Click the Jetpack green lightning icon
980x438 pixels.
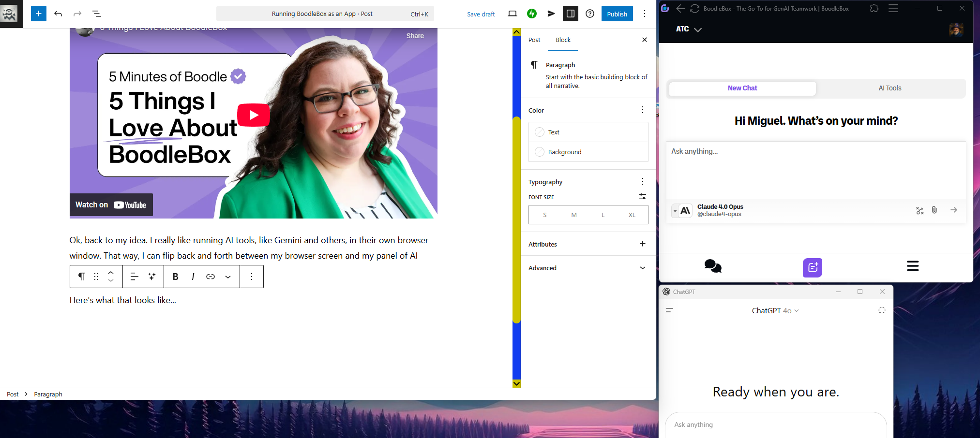pos(532,14)
